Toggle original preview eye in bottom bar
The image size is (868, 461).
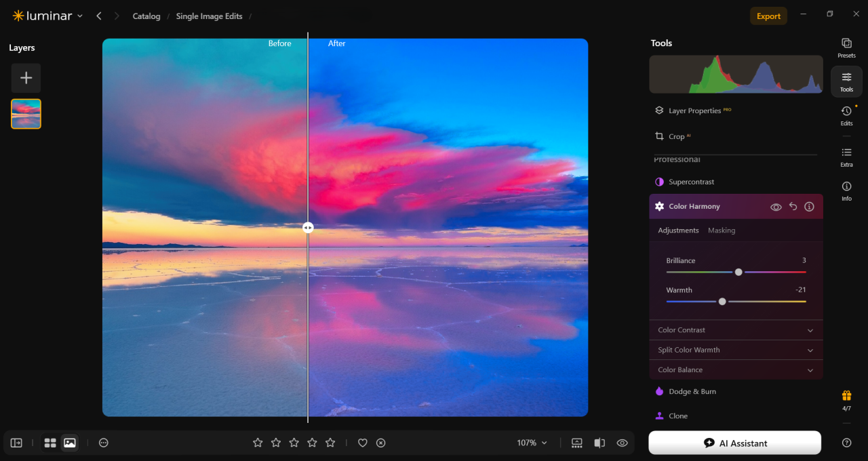pos(622,443)
